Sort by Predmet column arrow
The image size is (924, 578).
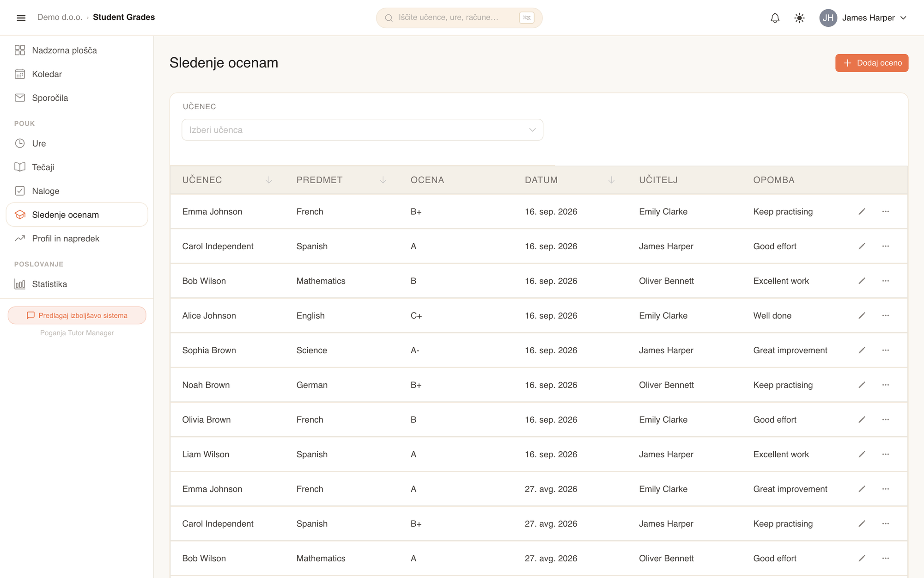(x=383, y=180)
